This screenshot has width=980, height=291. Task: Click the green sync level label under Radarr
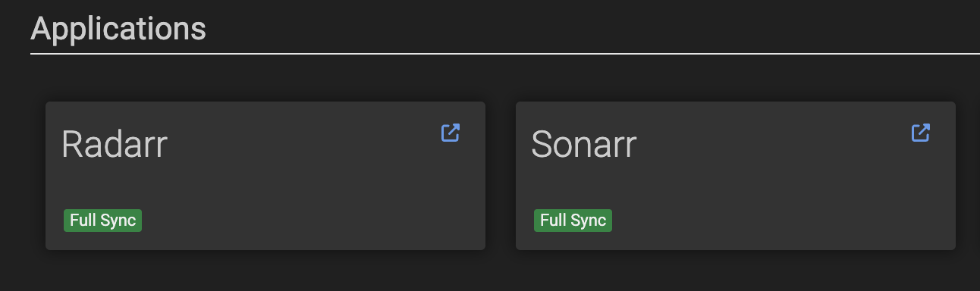(x=103, y=221)
